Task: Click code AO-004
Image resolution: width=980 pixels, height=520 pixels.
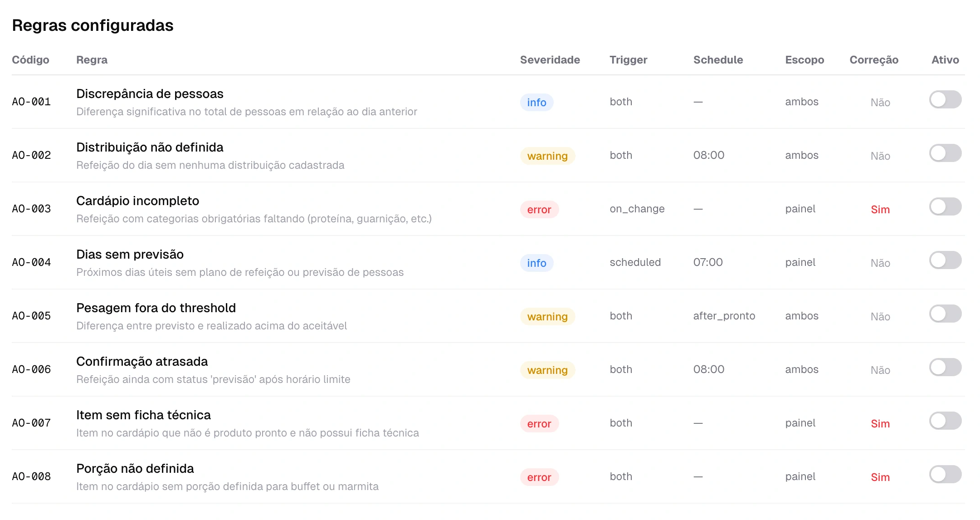Action: [31, 262]
